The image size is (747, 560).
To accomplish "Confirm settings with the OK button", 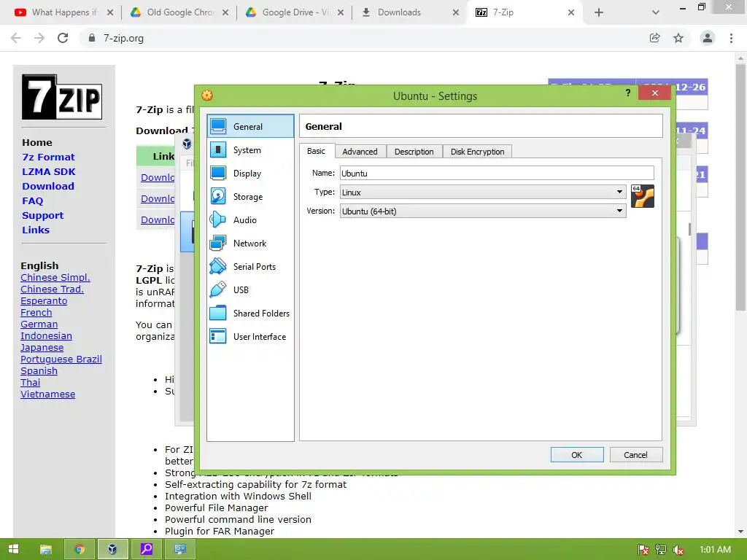I will 577,455.
